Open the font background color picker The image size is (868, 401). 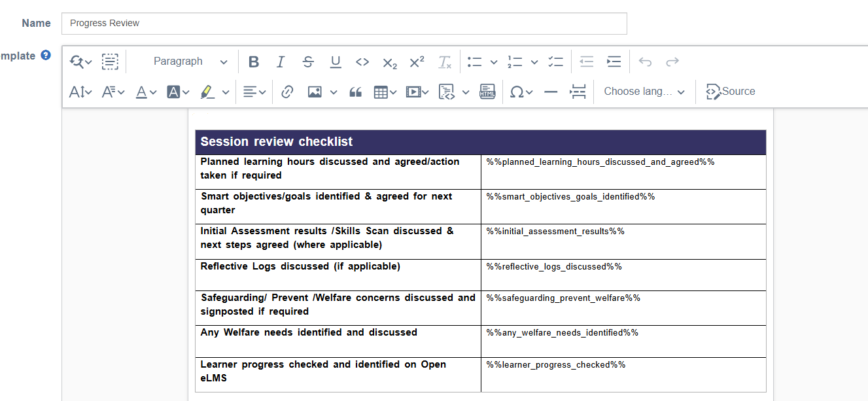(x=178, y=92)
